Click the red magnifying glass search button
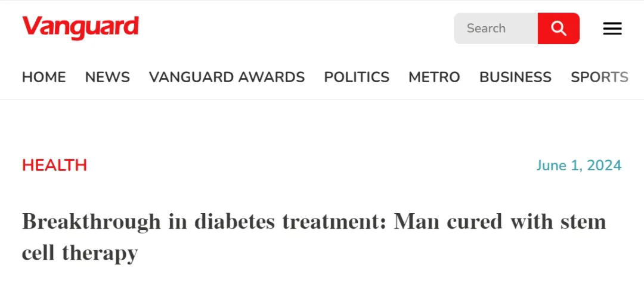Viewport: 644px width, 293px height. 559,29
